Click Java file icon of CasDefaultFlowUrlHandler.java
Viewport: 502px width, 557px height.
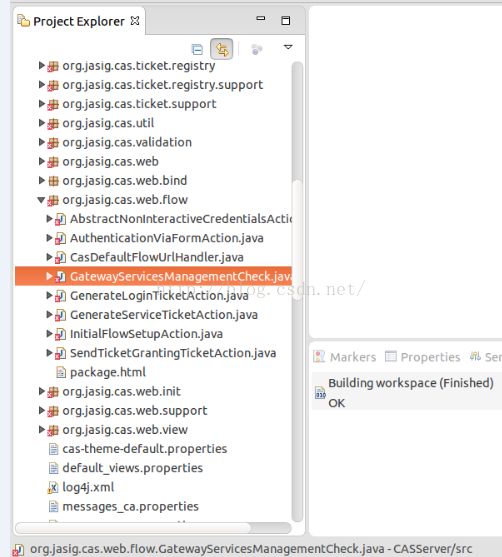[60, 258]
